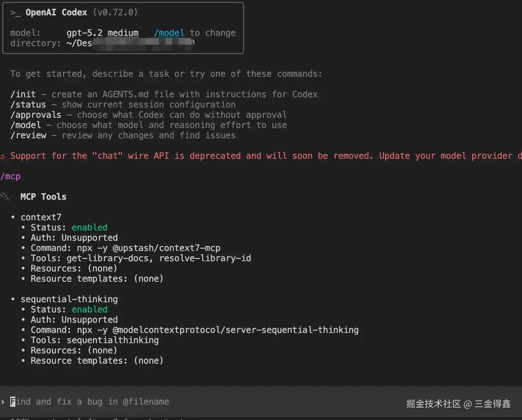This screenshot has height=420, width=522.
Task: Click the "To get started" instruction line
Action: [x=166, y=74]
